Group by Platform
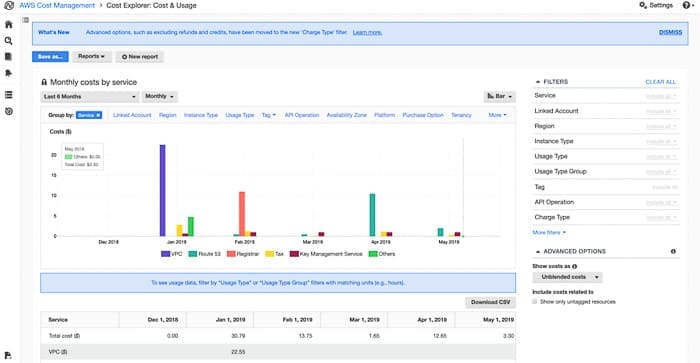The width and height of the screenshot is (700, 363). 384,115
